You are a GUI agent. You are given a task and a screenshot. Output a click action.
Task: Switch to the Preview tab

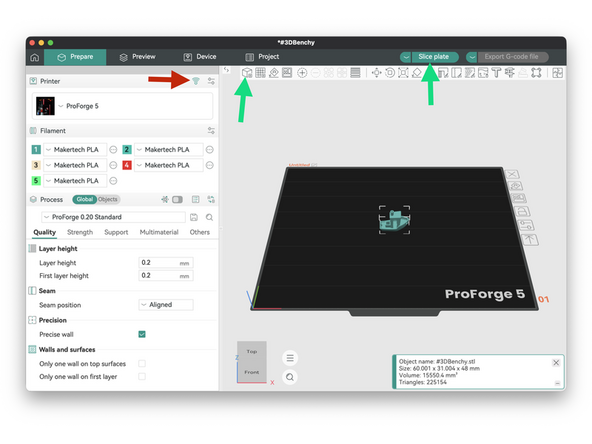point(137,57)
